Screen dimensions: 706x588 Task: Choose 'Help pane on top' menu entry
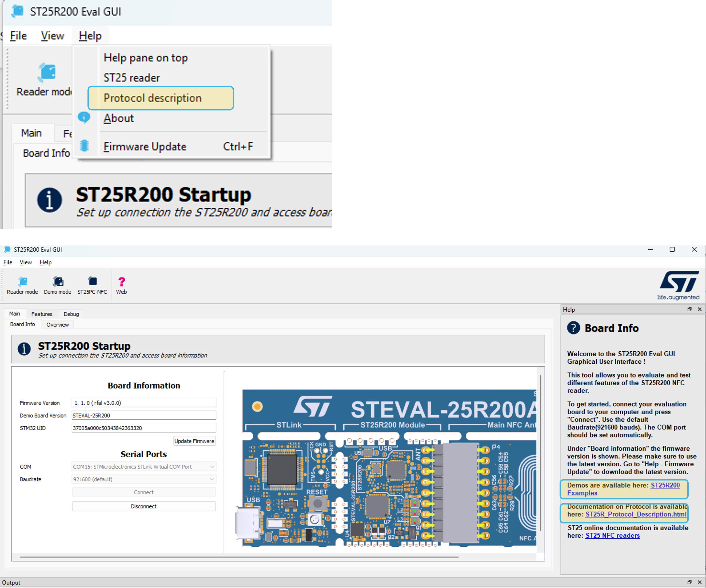pyautogui.click(x=146, y=57)
